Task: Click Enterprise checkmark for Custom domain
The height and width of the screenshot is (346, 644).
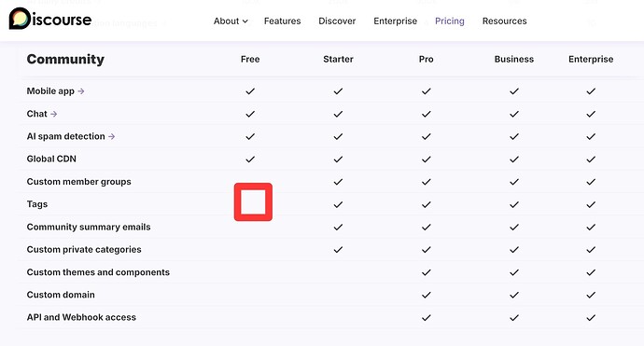Action: click(x=591, y=295)
